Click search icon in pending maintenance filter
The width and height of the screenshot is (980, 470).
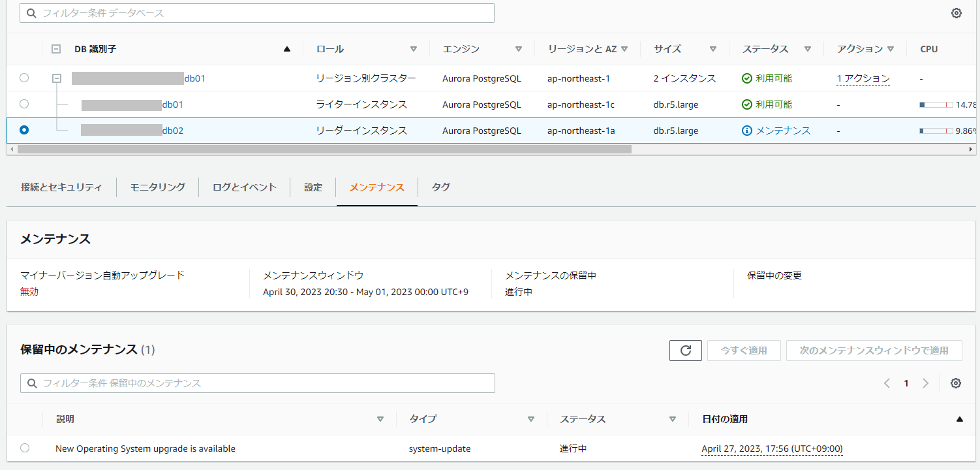pyautogui.click(x=32, y=383)
